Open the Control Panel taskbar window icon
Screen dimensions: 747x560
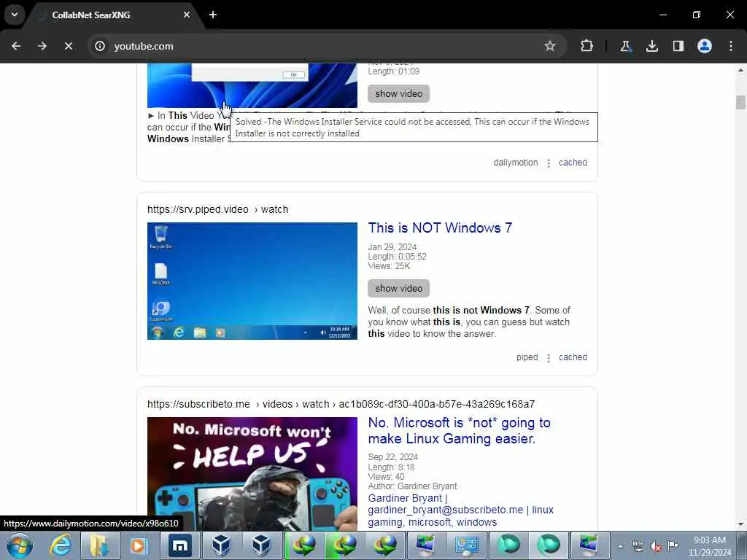466,545
